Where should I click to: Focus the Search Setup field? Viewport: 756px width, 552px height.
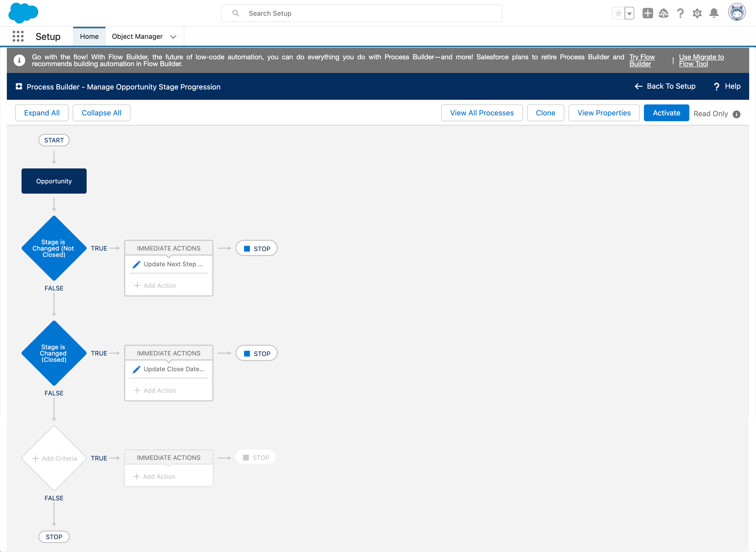[x=361, y=13]
